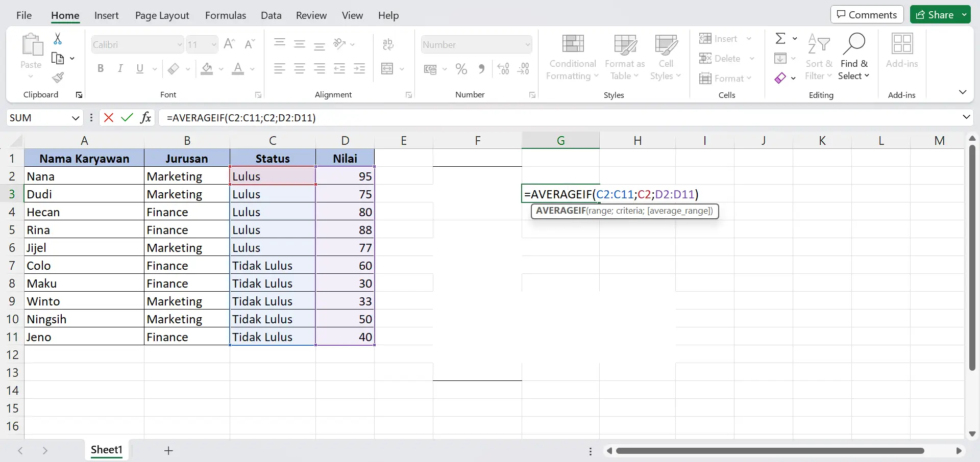Confirm the formula with the checkmark icon

point(127,118)
